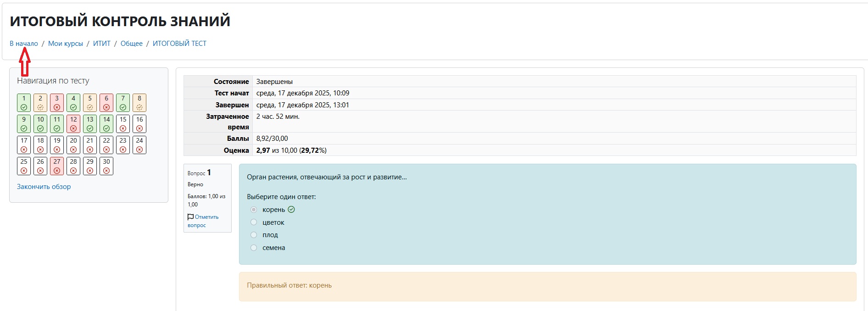The height and width of the screenshot is (311, 868).
Task: Click the flag icon to mark question
Action: click(190, 217)
